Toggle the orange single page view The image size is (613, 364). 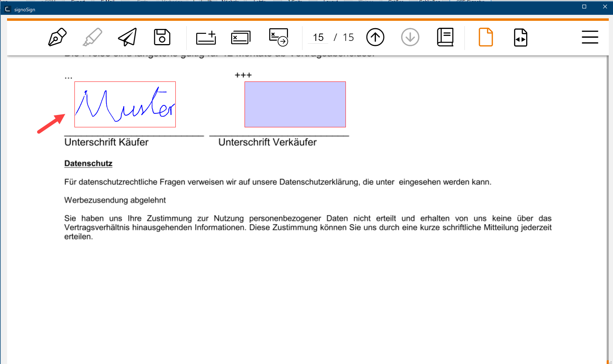(486, 37)
